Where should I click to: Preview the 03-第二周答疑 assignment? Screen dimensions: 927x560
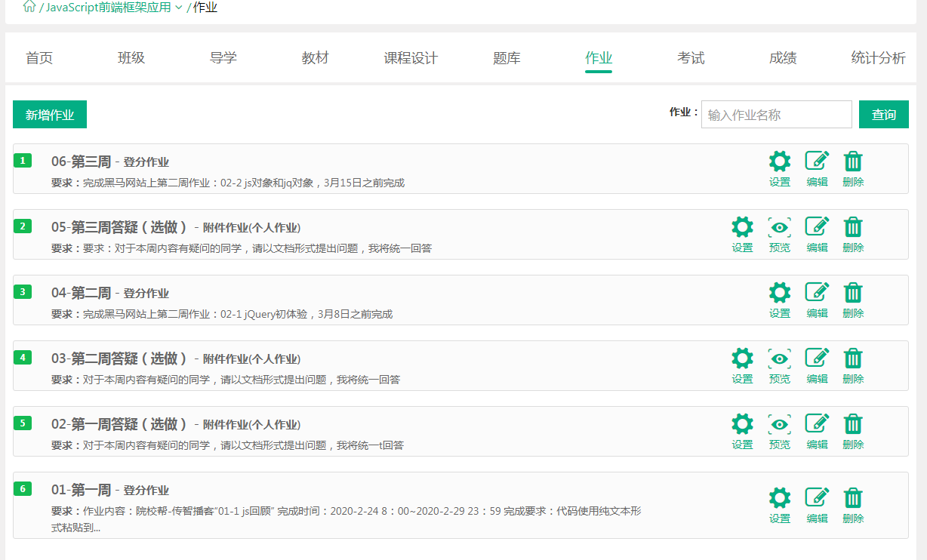click(x=779, y=365)
